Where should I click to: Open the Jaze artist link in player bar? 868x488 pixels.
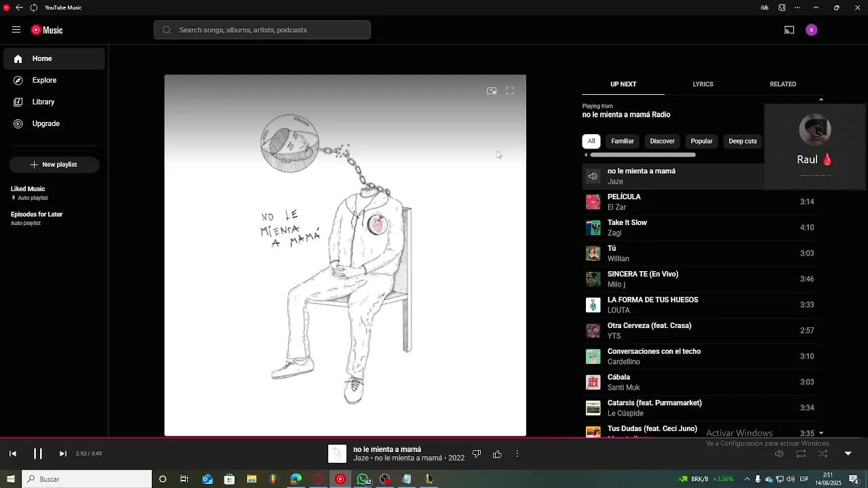[361, 458]
